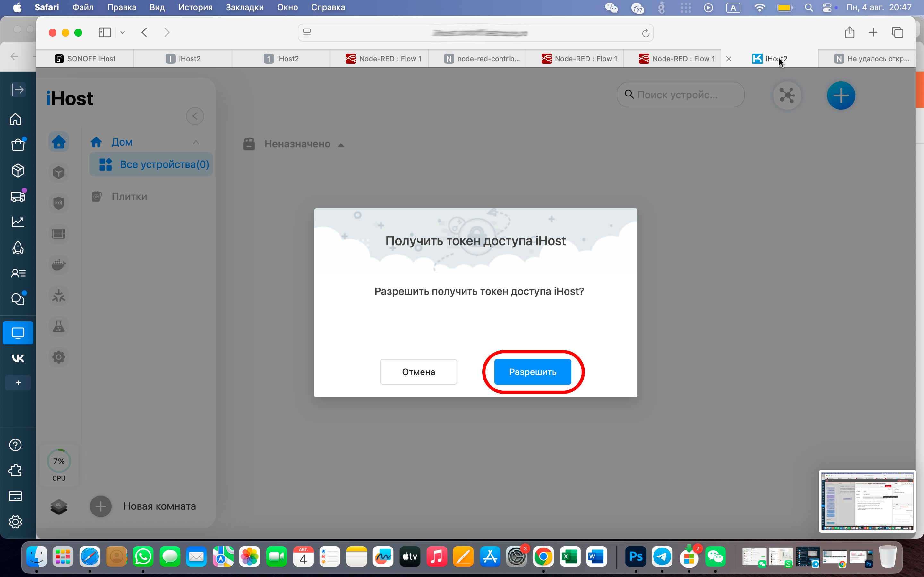Open Telegram from the Dock
The width and height of the screenshot is (924, 577).
[x=662, y=556]
